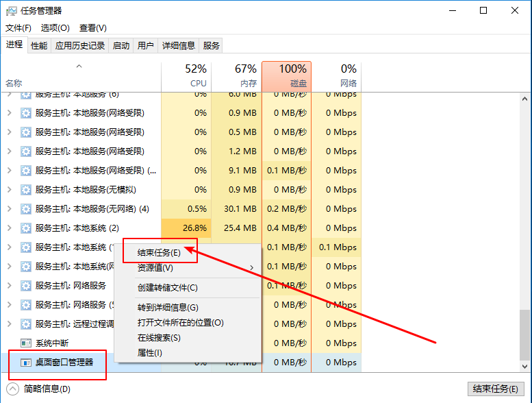Choose 结束任务(E) in the context menu
The image size is (532, 403).
(x=159, y=252)
